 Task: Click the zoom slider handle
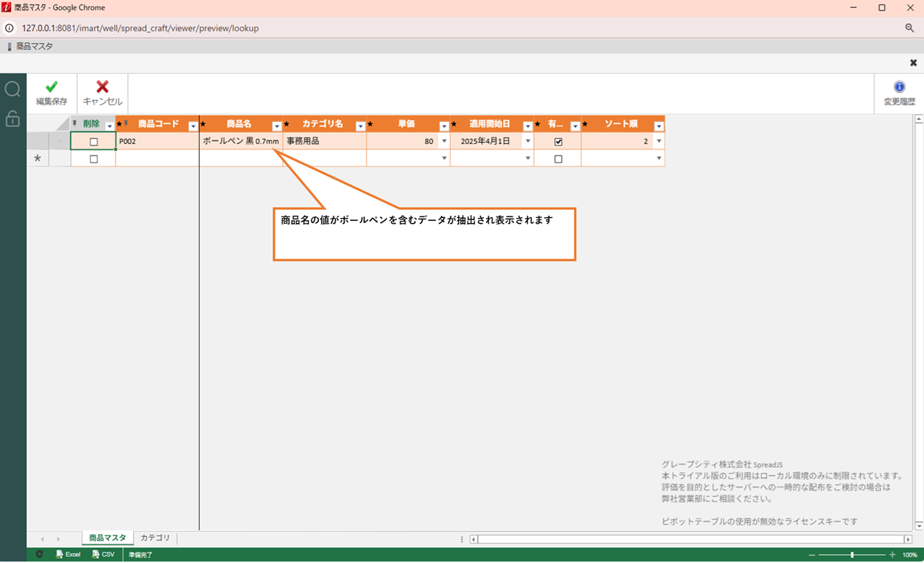[x=852, y=554]
